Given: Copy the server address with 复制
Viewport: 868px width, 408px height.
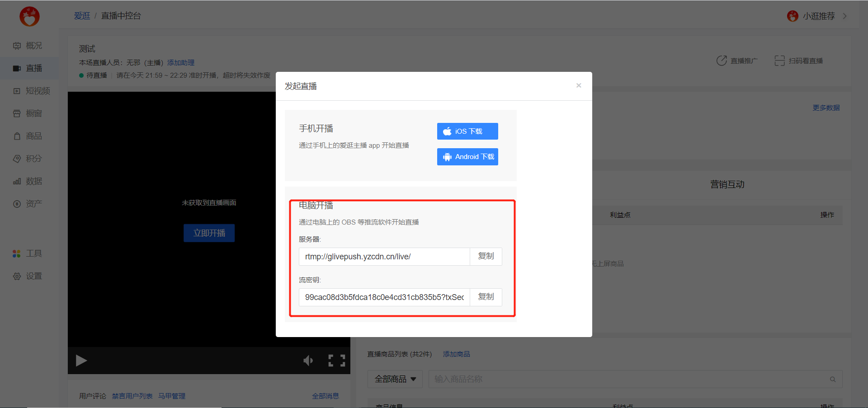Looking at the screenshot, I should (x=486, y=257).
